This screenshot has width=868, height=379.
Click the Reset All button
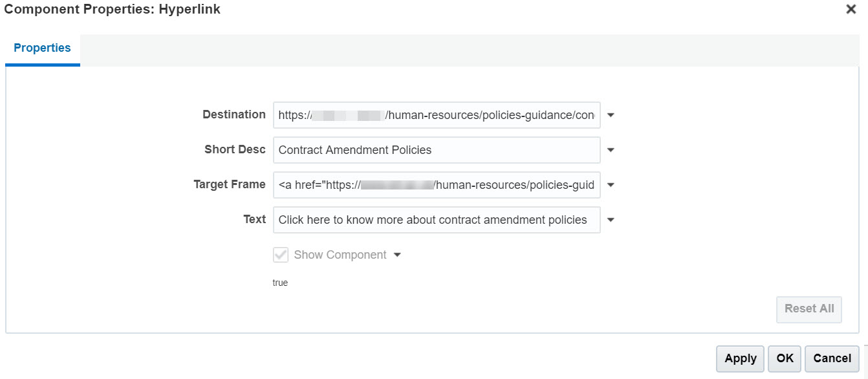click(x=808, y=309)
